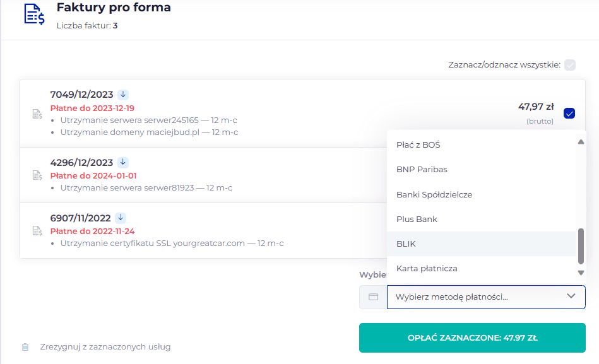This screenshot has height=364, width=599.
Task: Click the document icon beside invoice 7049/12/2023
Action: (x=37, y=114)
